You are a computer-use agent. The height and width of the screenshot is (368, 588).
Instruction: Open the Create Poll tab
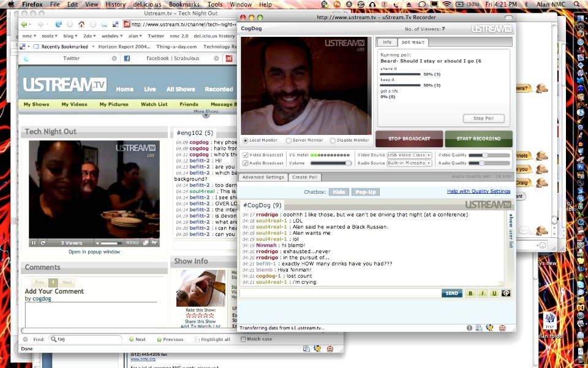(x=305, y=177)
